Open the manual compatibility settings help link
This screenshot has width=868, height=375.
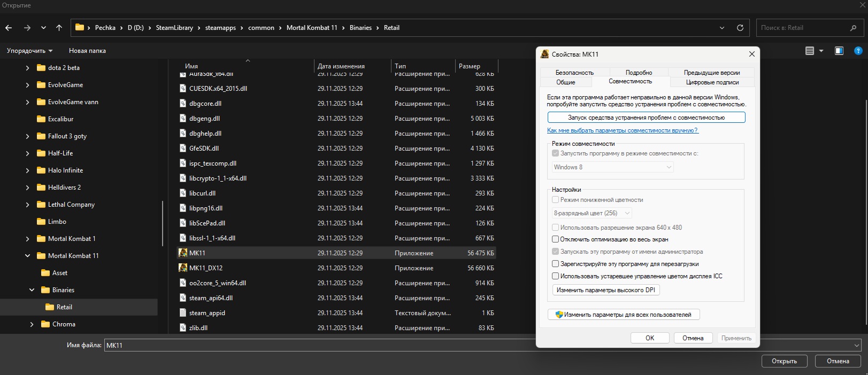click(623, 130)
